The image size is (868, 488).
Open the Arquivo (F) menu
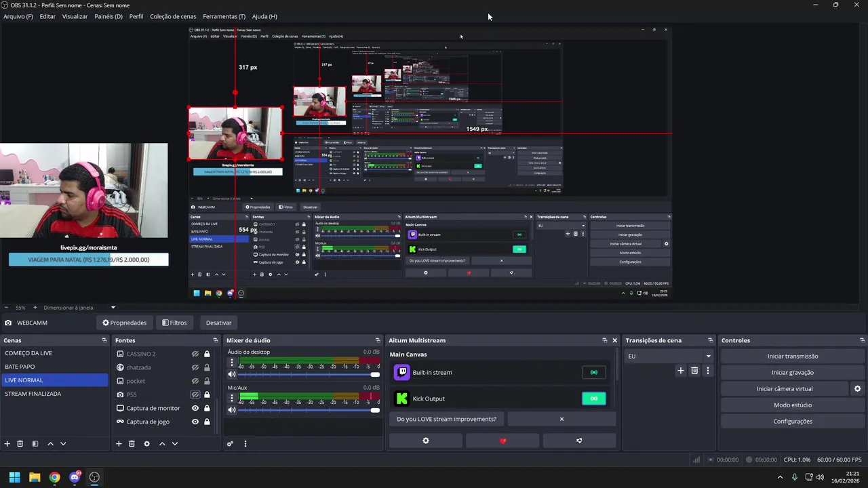tap(18, 16)
